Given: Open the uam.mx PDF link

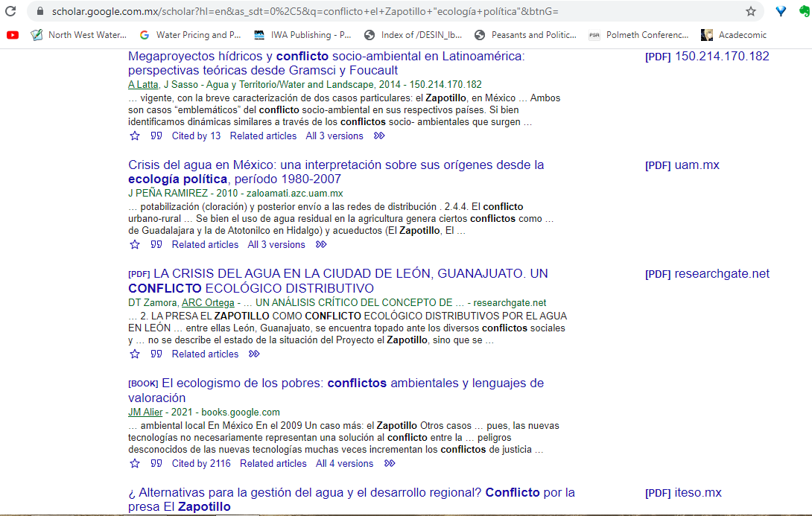Looking at the screenshot, I should (682, 165).
